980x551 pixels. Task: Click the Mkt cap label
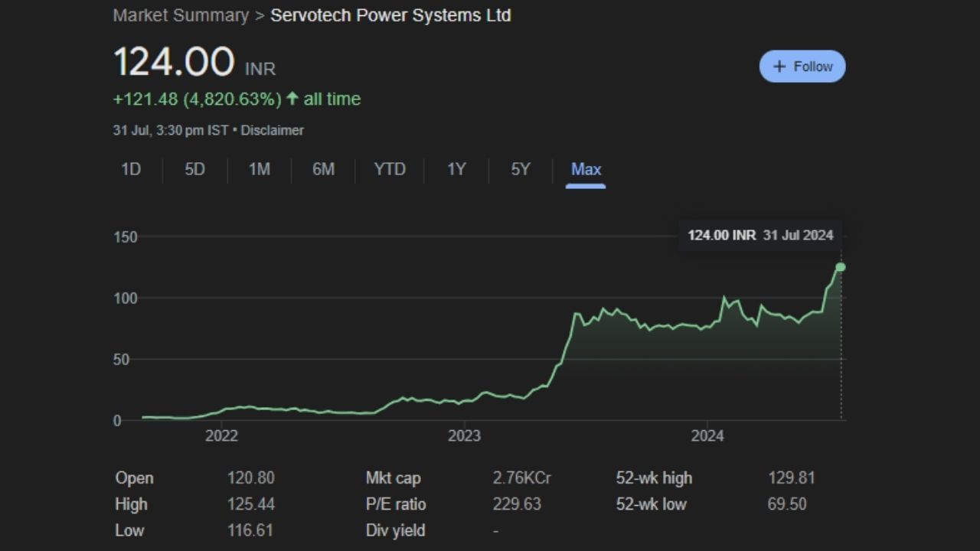[393, 478]
